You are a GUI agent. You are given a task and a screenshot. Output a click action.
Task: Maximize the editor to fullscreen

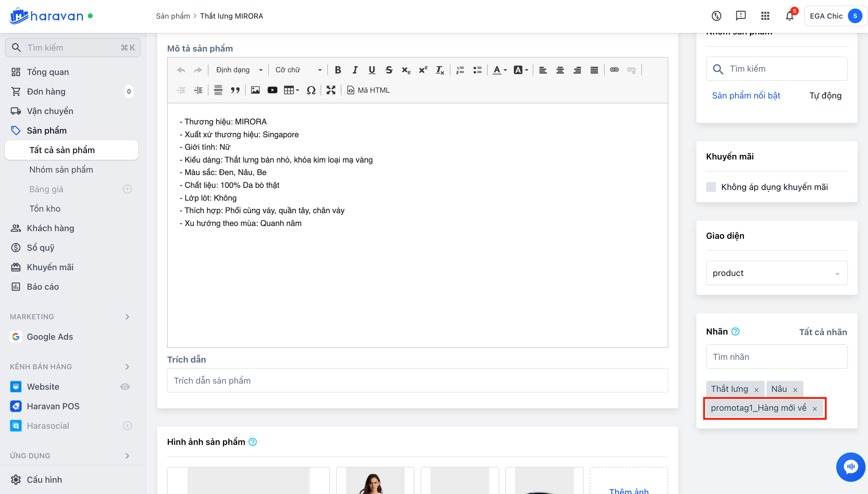[331, 90]
